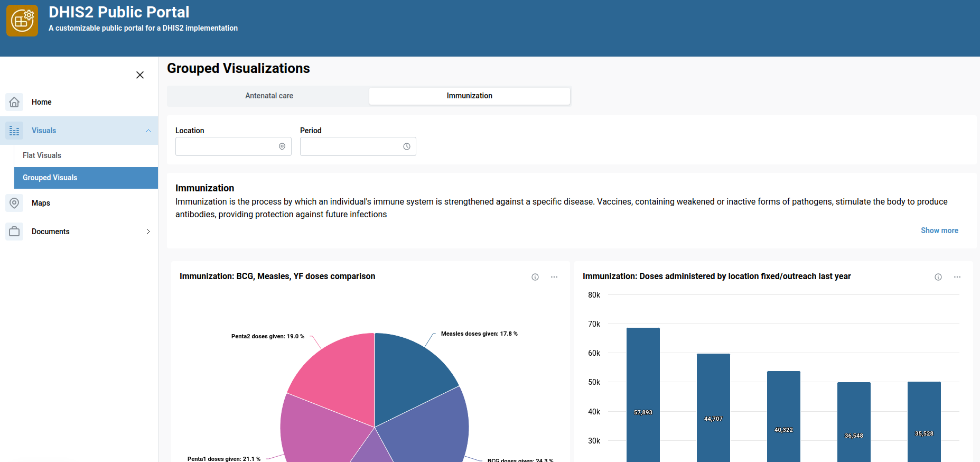This screenshot has height=462, width=980.
Task: Open Maps in the sidebar
Action: pos(79,203)
